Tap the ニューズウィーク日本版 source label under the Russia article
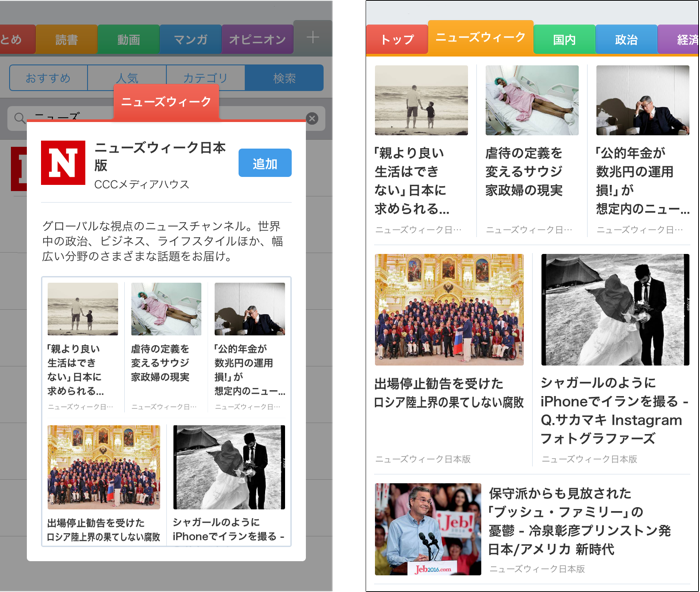Image resolution: width=700 pixels, height=592 pixels. pyautogui.click(x=423, y=459)
